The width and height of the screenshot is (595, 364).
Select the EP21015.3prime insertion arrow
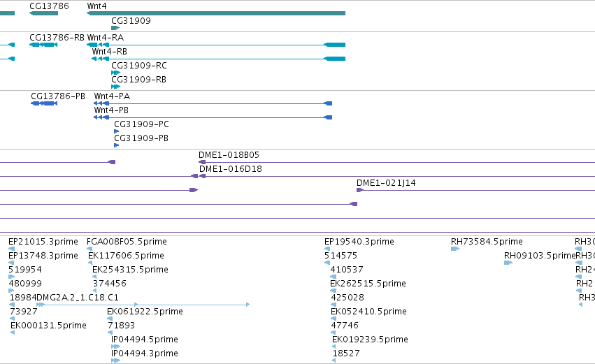11,249
